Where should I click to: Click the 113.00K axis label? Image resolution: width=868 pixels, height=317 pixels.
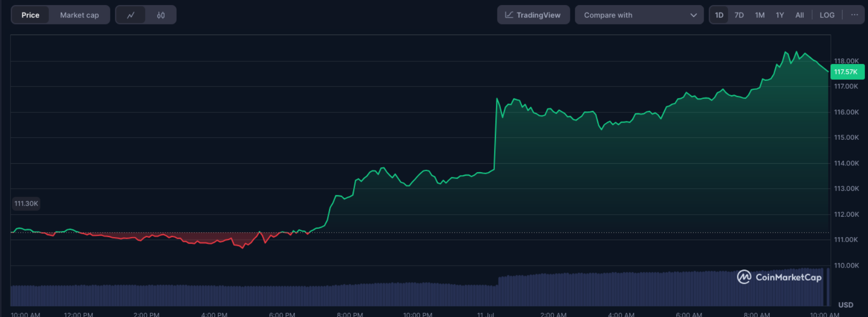(x=847, y=189)
